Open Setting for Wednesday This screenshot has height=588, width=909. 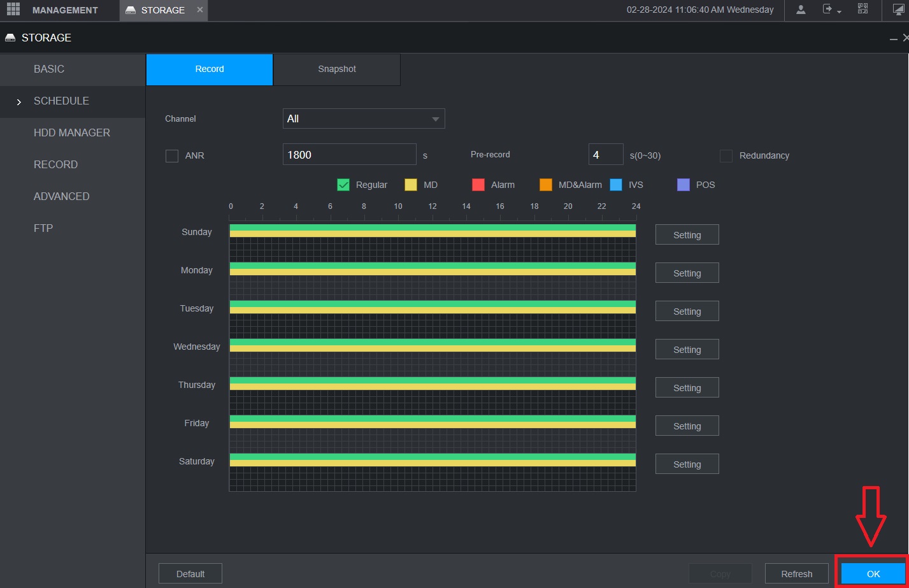pyautogui.click(x=687, y=349)
